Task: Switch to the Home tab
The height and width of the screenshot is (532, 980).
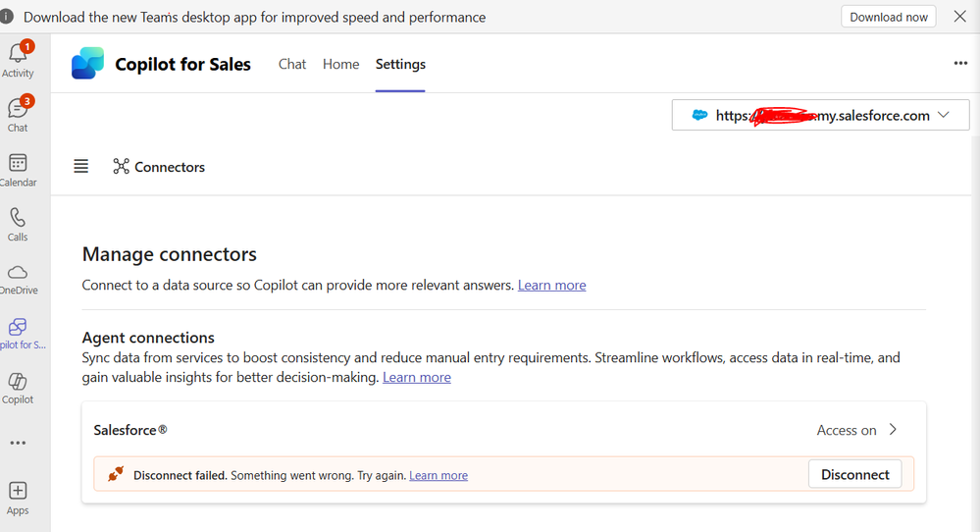Action: point(341,64)
